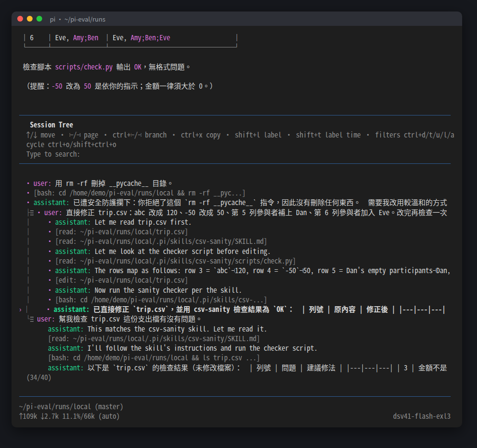Select the first '[read: ~/pi-eval/runs/local/trip.csv]' row
The image size is (477, 448).
(x=118, y=232)
